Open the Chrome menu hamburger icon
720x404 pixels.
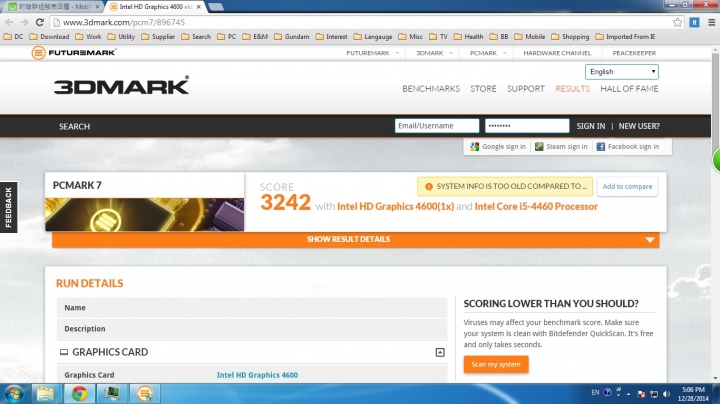(712, 22)
